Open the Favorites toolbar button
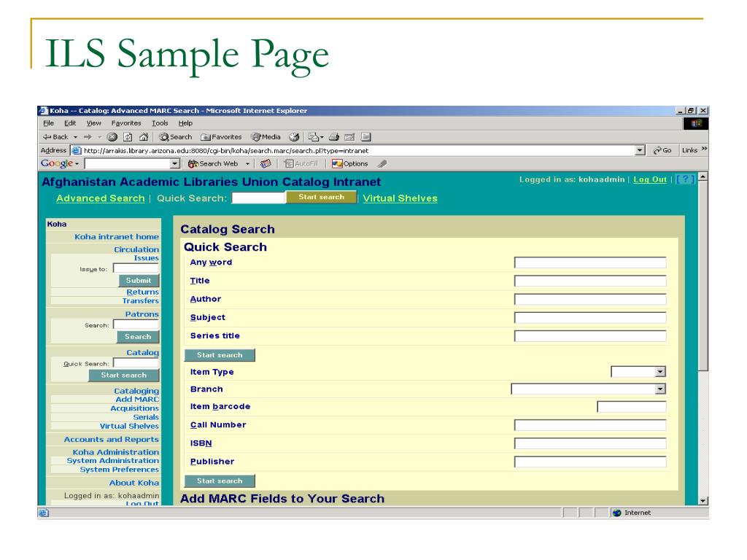 221,137
